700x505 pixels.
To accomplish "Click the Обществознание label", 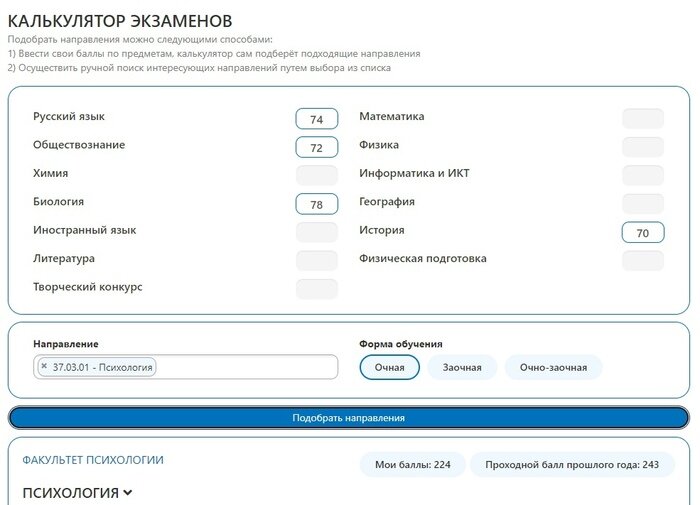I will [79, 145].
